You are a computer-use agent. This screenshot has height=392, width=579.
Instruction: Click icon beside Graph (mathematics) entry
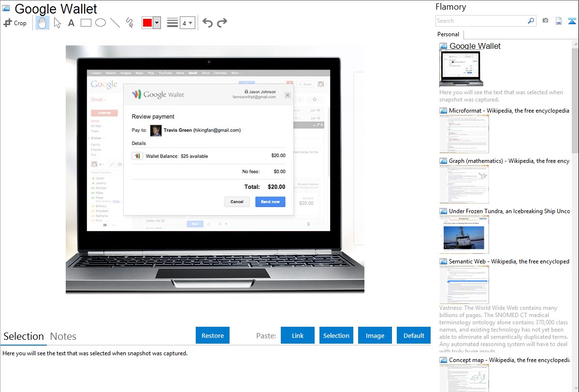pos(443,161)
